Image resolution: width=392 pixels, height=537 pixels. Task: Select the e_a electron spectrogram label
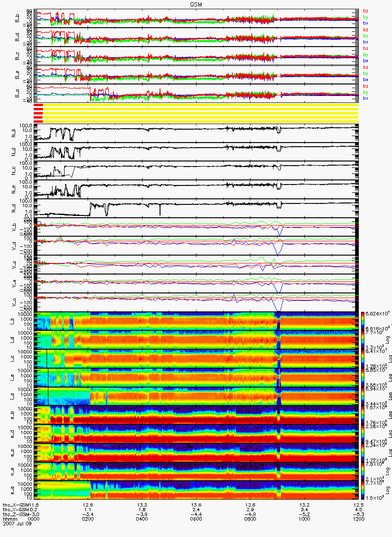click(x=12, y=491)
